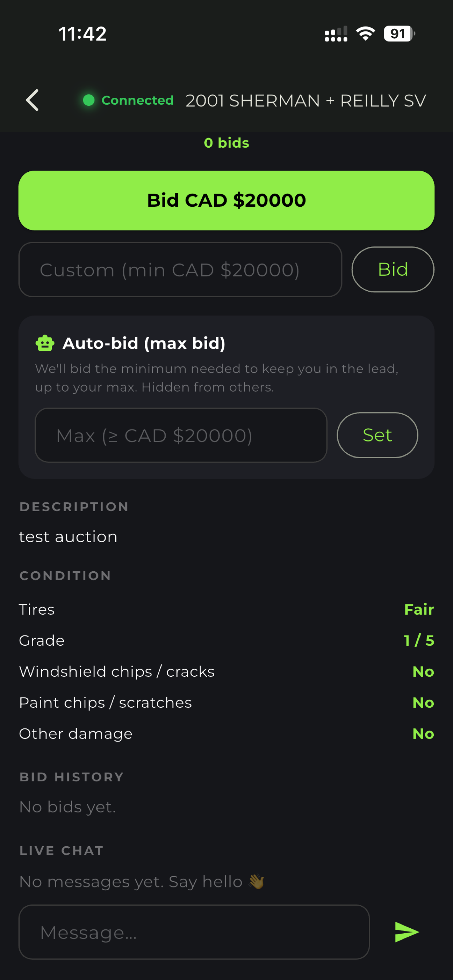Place the Bid CAD $20000 quick bid
The image size is (453, 980).
coord(226,201)
